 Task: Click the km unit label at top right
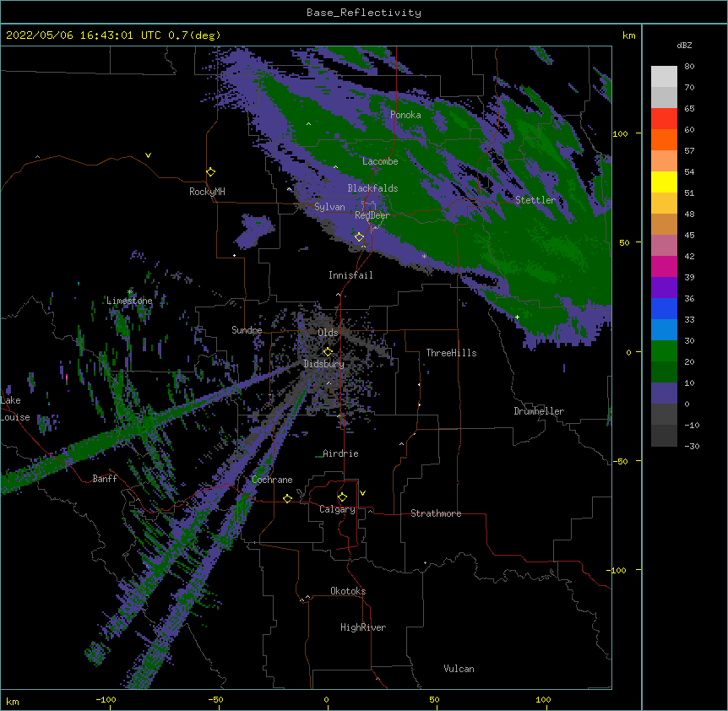point(629,35)
